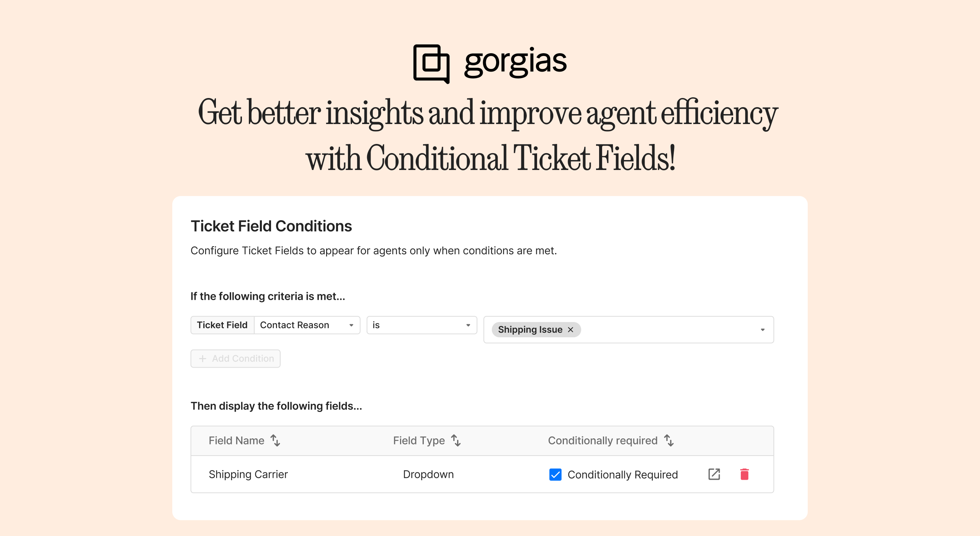Viewport: 980px width, 536px height.
Task: Toggle the Conditionally Required checkbox
Action: 555,474
